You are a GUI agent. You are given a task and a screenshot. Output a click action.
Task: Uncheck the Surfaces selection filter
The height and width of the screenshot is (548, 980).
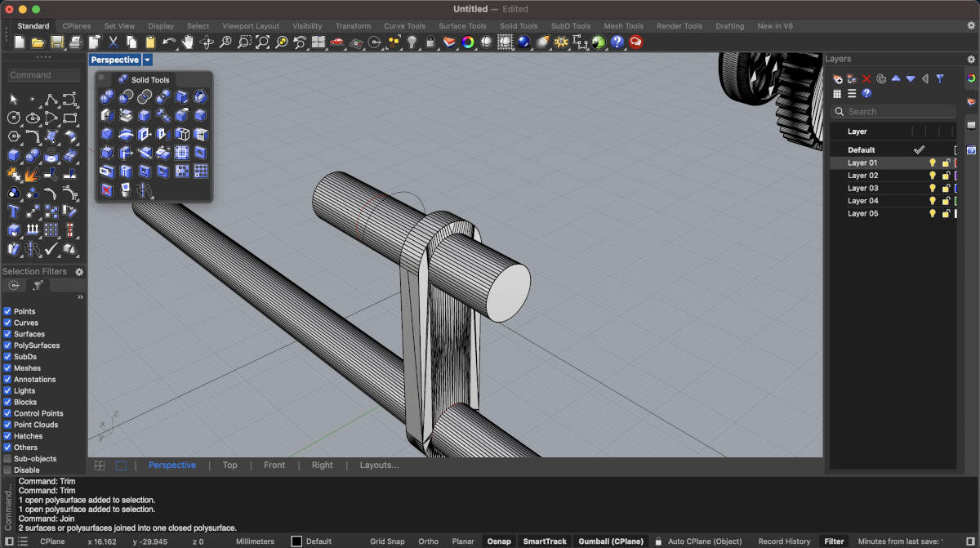pyautogui.click(x=7, y=334)
